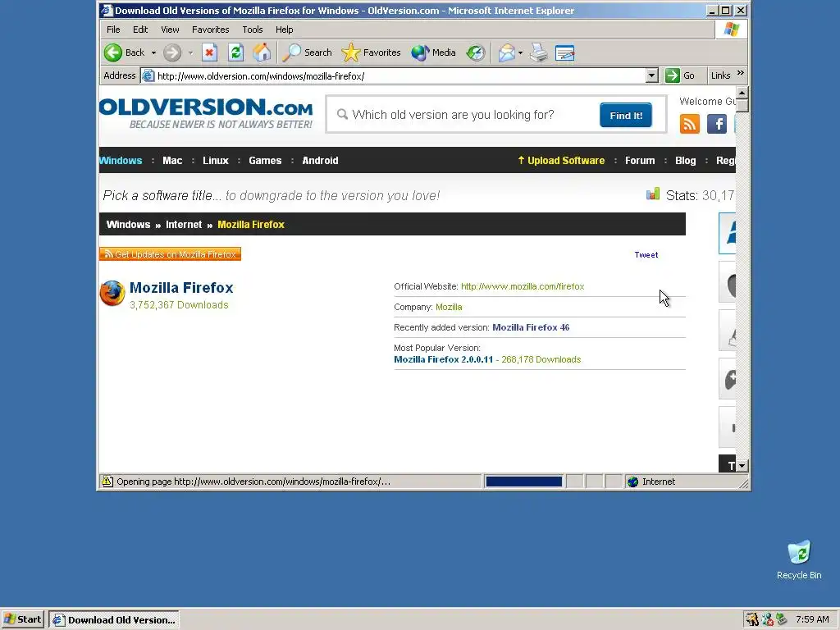
Task: Select the Games navigation tab
Action: point(265,160)
